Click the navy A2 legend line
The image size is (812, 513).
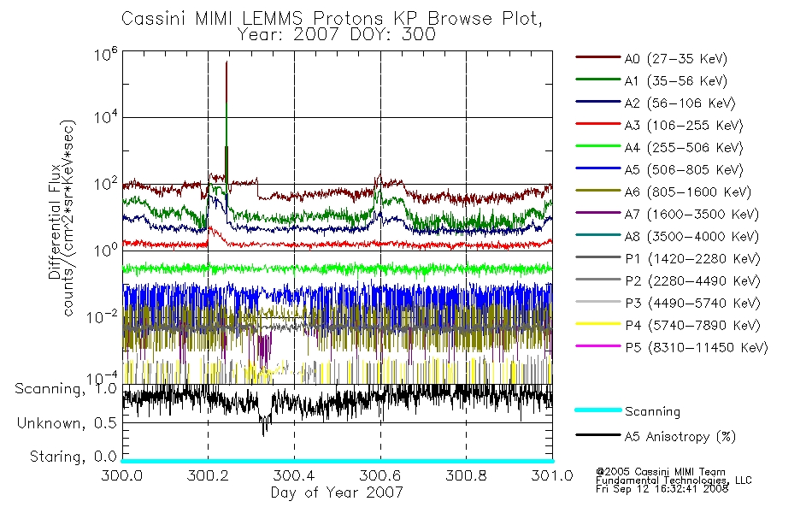point(598,102)
